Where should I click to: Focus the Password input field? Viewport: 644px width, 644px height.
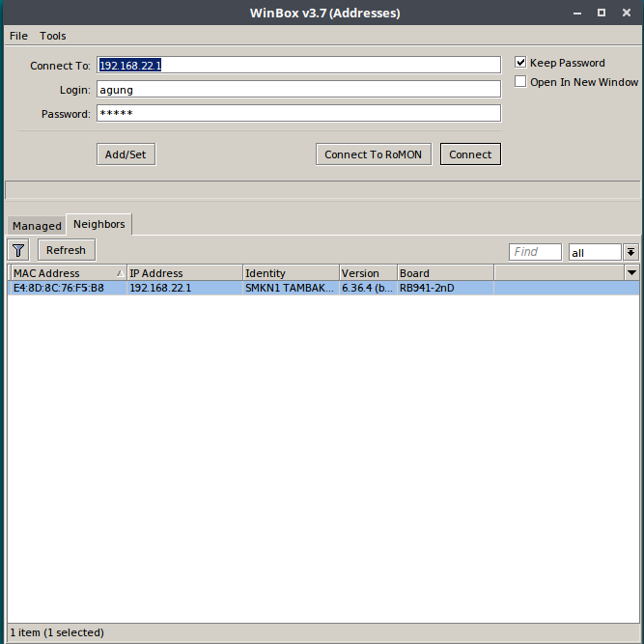[x=298, y=113]
